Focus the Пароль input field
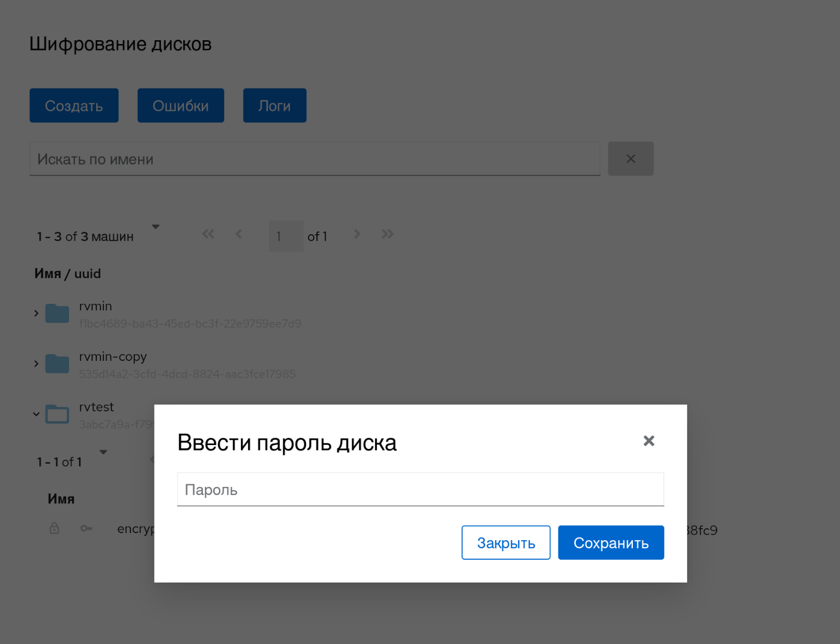840x644 pixels. click(420, 490)
